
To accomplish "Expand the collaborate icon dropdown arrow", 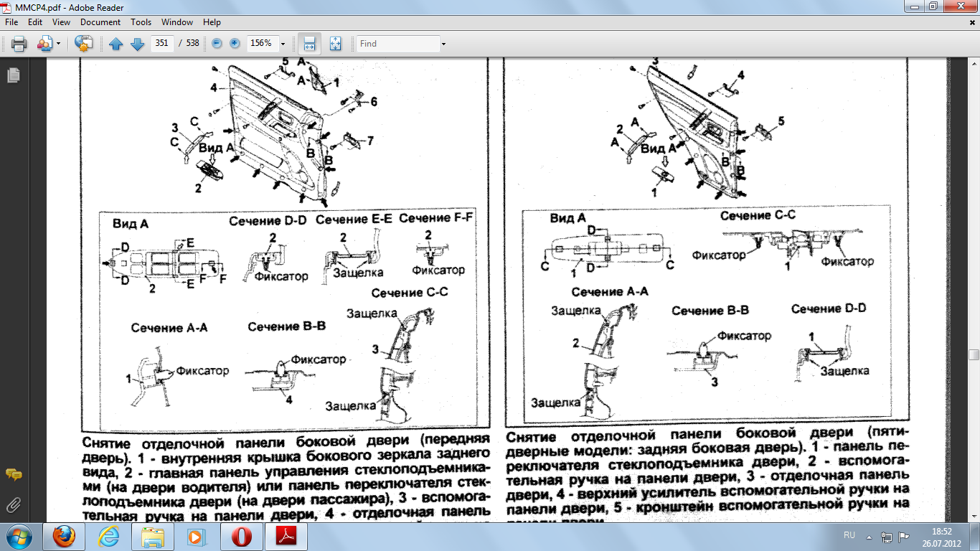I will click(58, 44).
